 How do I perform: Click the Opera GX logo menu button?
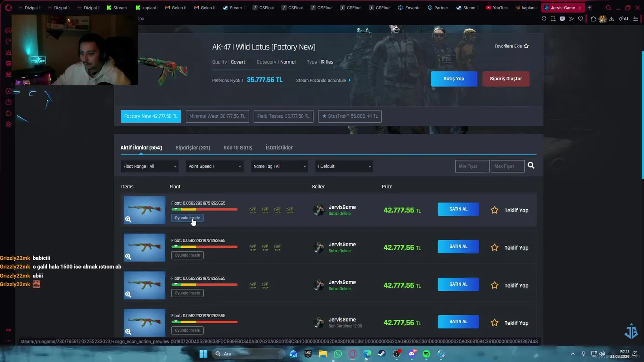pyautogui.click(x=8, y=8)
